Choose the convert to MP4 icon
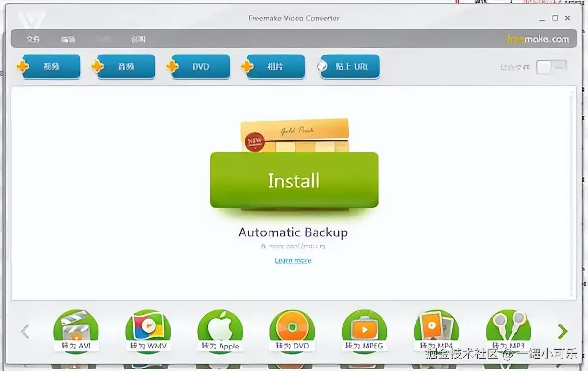 pos(436,332)
